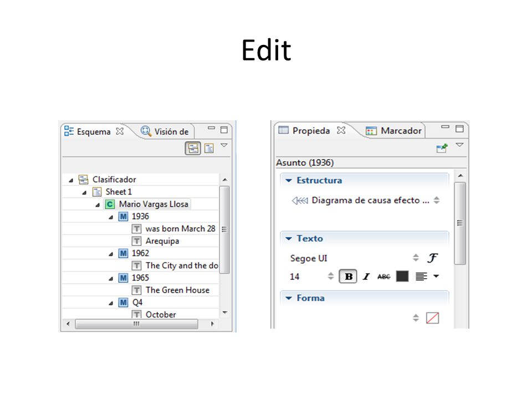This screenshot has height=399, width=532.
Task: Open the font chooser F icon
Action: (432, 258)
